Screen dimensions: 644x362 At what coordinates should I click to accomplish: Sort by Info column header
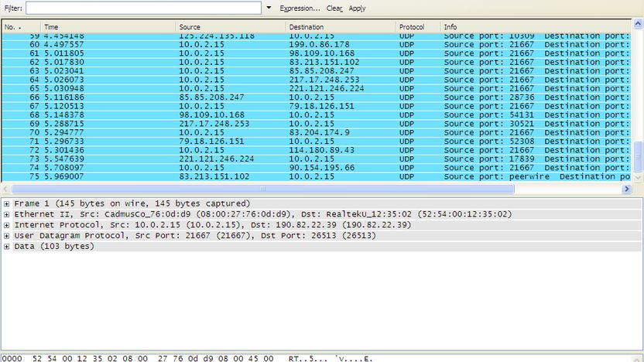[x=536, y=26]
